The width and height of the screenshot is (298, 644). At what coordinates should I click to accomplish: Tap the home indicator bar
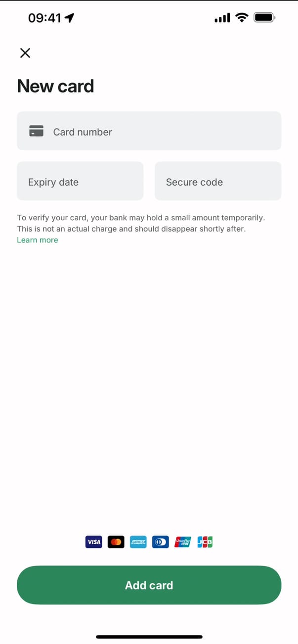[x=149, y=637]
